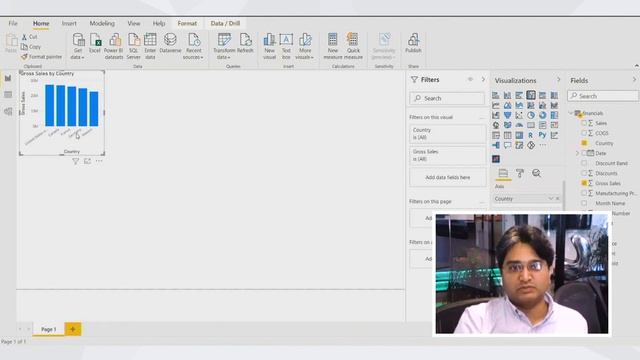640x360 pixels.
Task: Click the filter icon below the chart
Action: coord(76,161)
